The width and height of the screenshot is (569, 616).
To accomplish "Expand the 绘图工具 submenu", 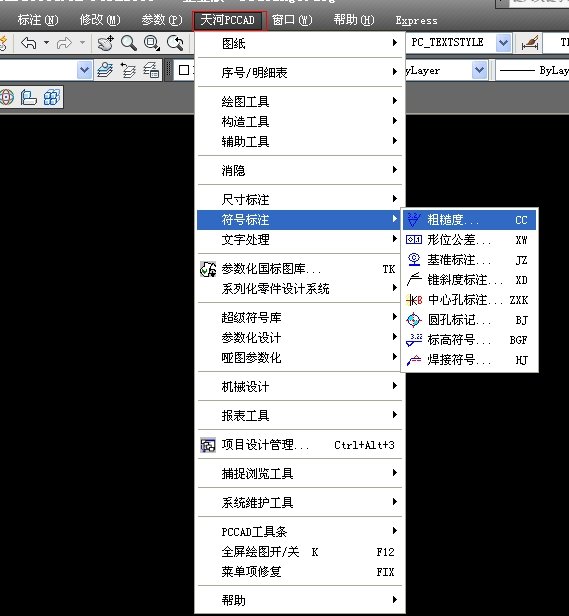I will tap(300, 101).
